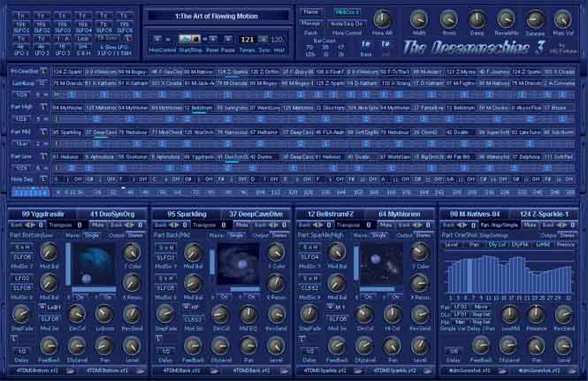The height and width of the screenshot is (381, 588).
Task: Toggle Note Seq On button
Action: [347, 24]
